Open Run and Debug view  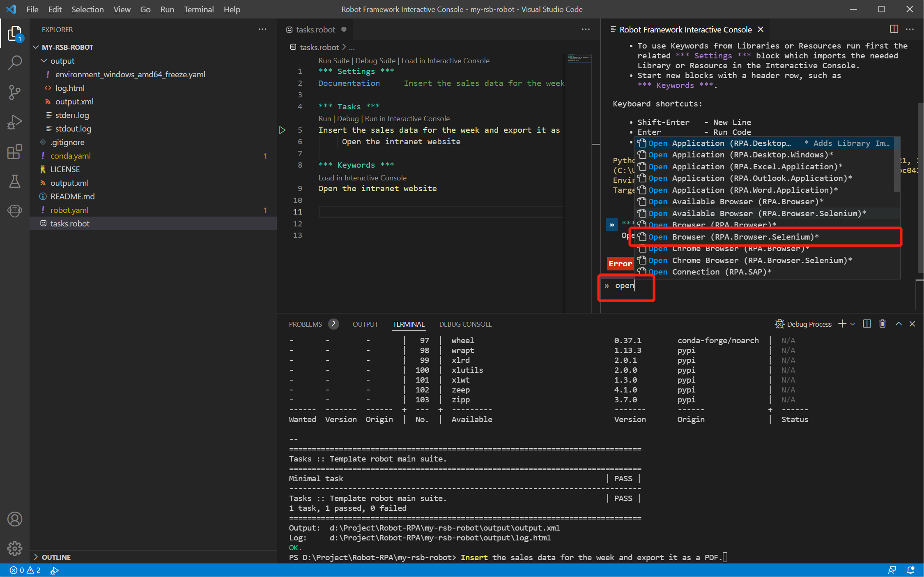(x=15, y=122)
